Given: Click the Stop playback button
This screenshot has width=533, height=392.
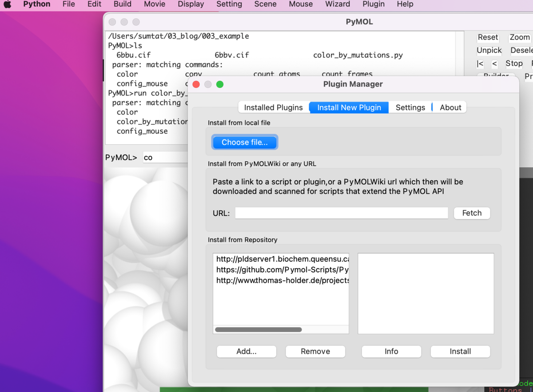Looking at the screenshot, I should [x=514, y=63].
